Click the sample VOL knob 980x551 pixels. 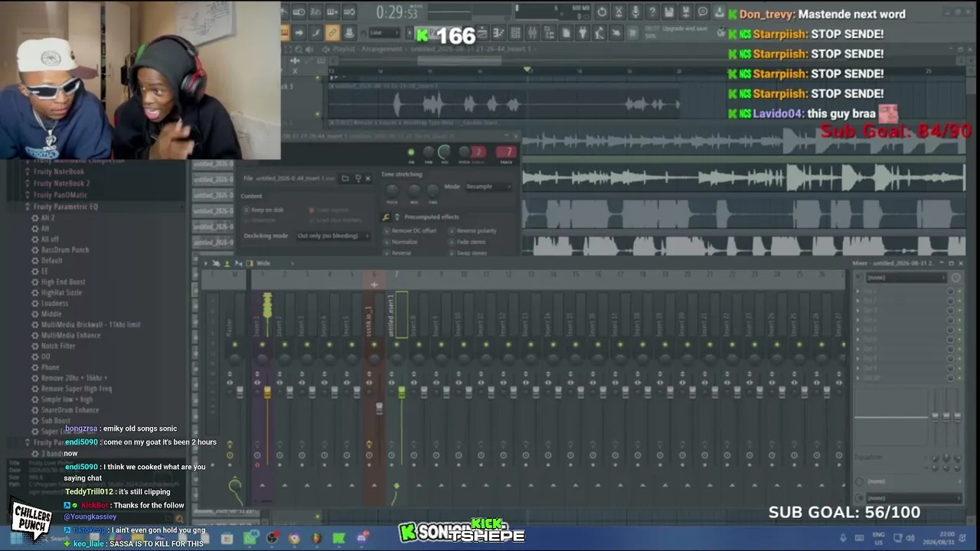tap(445, 152)
